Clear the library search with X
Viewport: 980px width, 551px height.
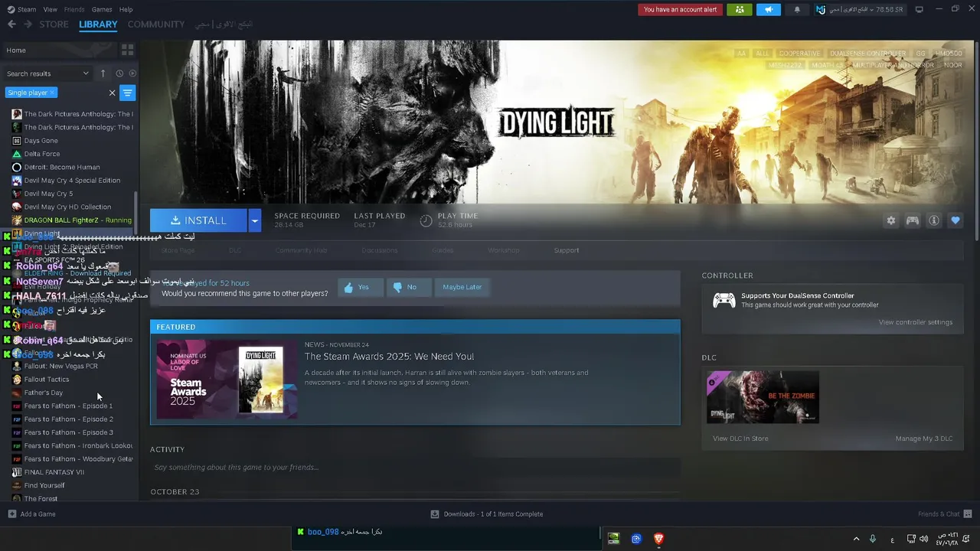coord(112,93)
